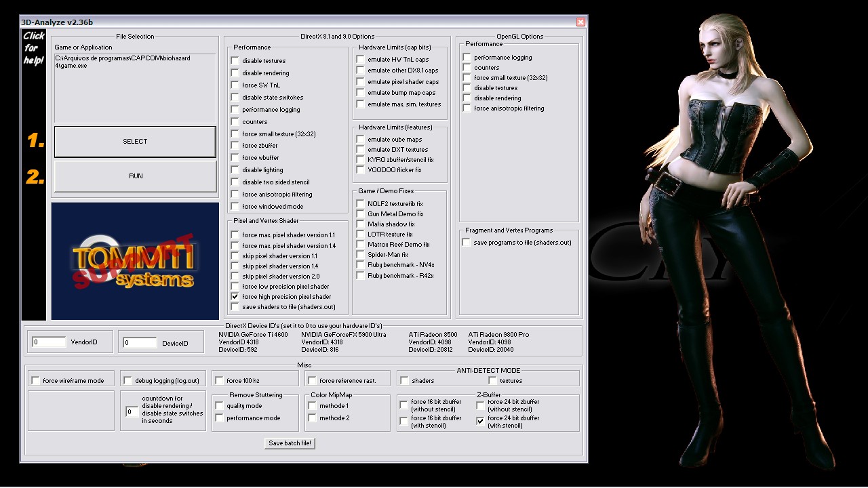Enable save programs to file (shaders.out)
Screen dimensions: 868x488
[467, 243]
